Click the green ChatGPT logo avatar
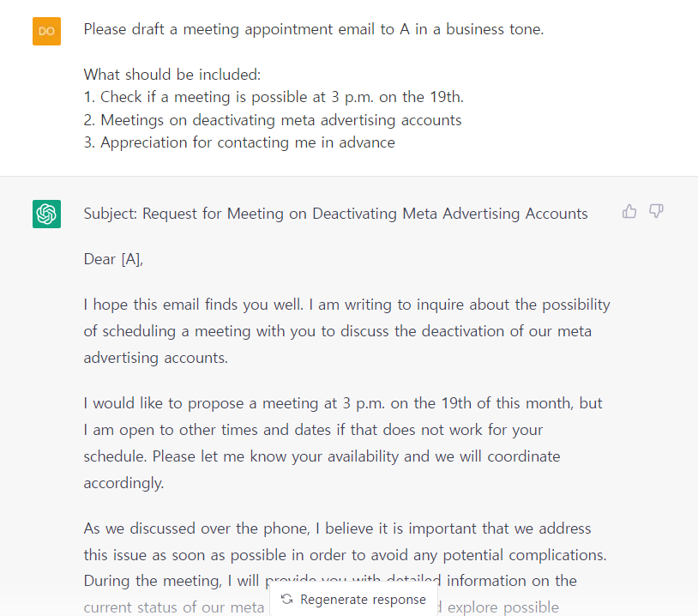Image resolution: width=698 pixels, height=616 pixels. (x=45, y=214)
